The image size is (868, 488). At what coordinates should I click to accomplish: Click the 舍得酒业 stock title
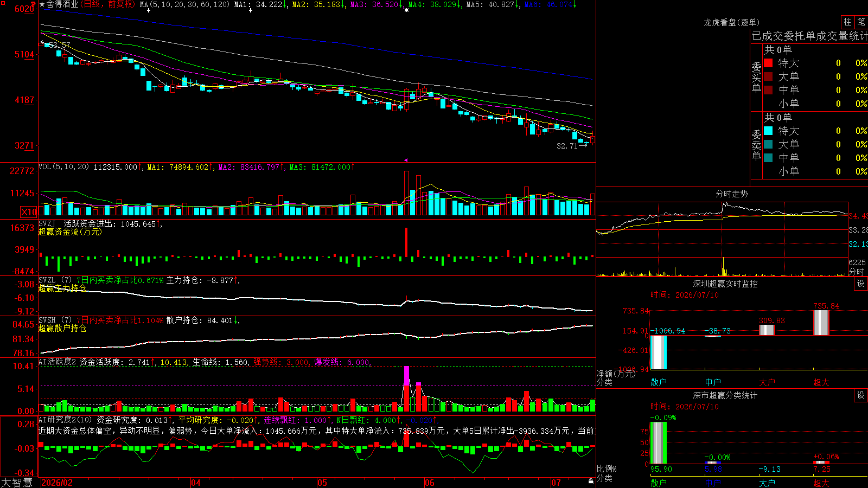(x=62, y=4)
